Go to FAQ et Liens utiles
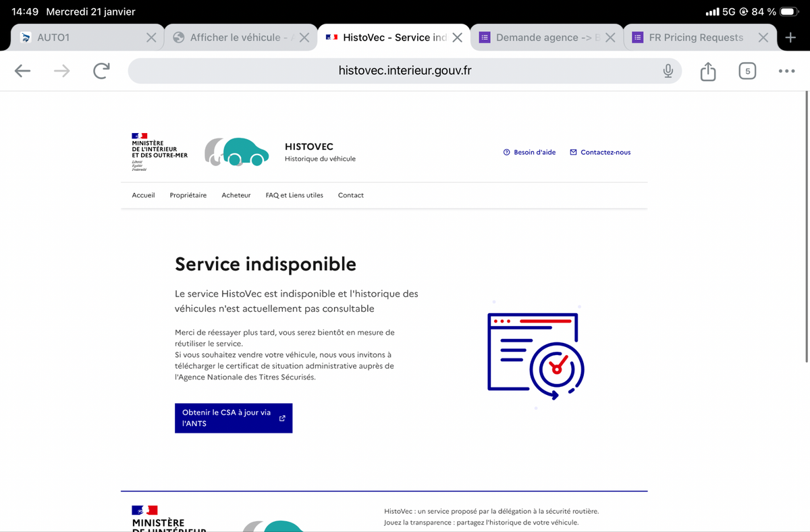810x532 pixels. coord(294,195)
